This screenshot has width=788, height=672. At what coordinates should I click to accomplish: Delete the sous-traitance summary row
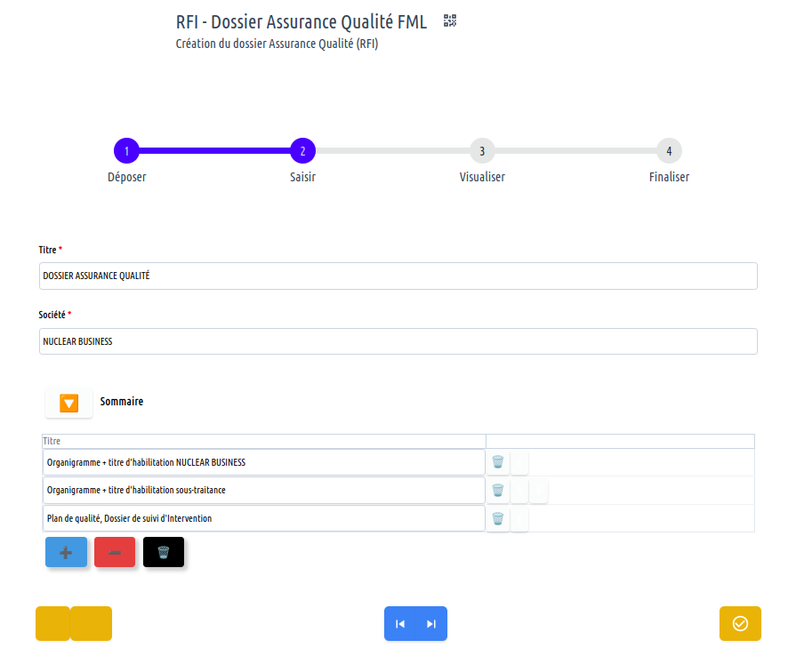(497, 490)
